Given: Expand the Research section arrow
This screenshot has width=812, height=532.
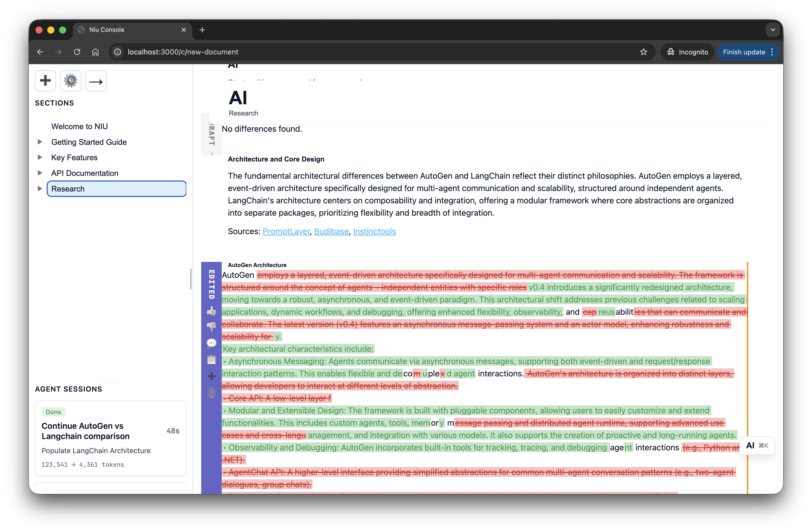Looking at the screenshot, I should (40, 189).
